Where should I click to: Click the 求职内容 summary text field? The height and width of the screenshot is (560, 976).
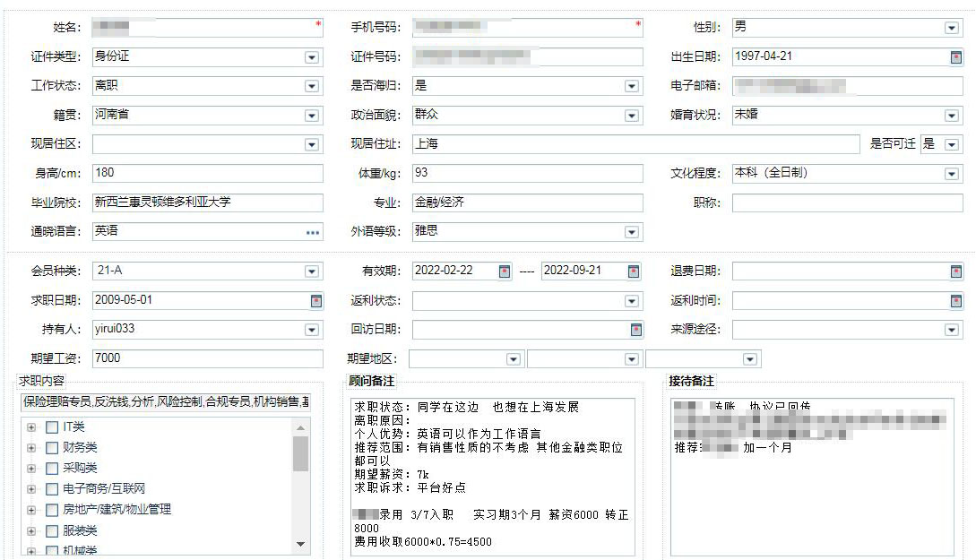[166, 402]
